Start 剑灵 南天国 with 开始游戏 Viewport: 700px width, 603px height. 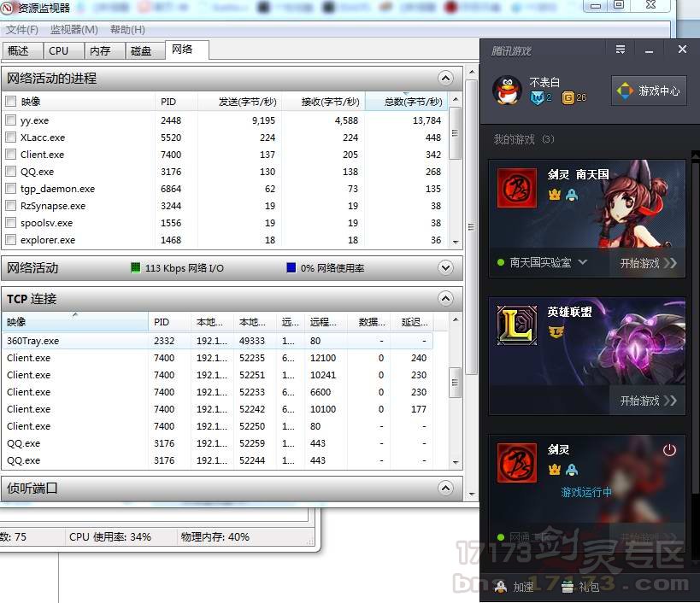click(x=648, y=263)
